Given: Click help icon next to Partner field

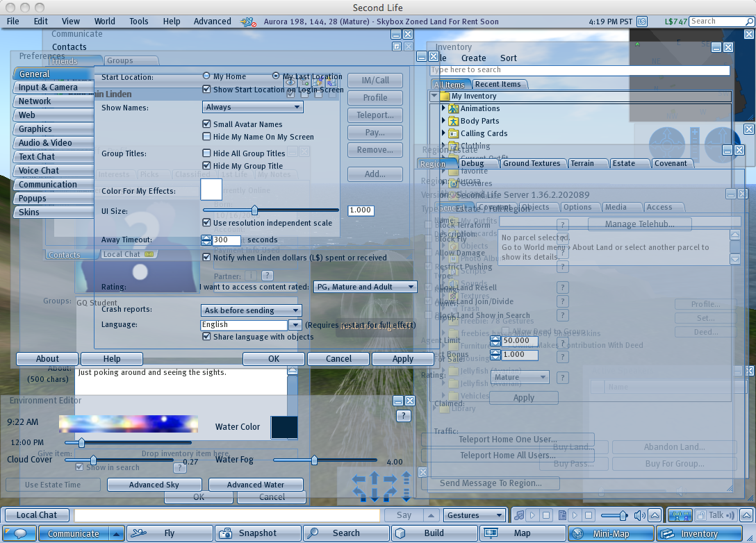Looking at the screenshot, I should [x=267, y=276].
